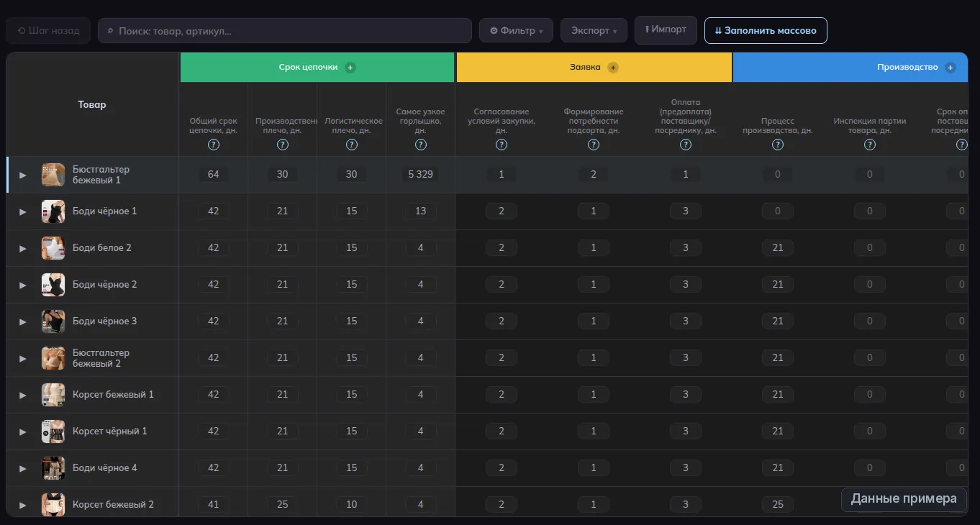The width and height of the screenshot is (980, 525).
Task: Open help icon under Общий срок цепочки
Action: 214,145
